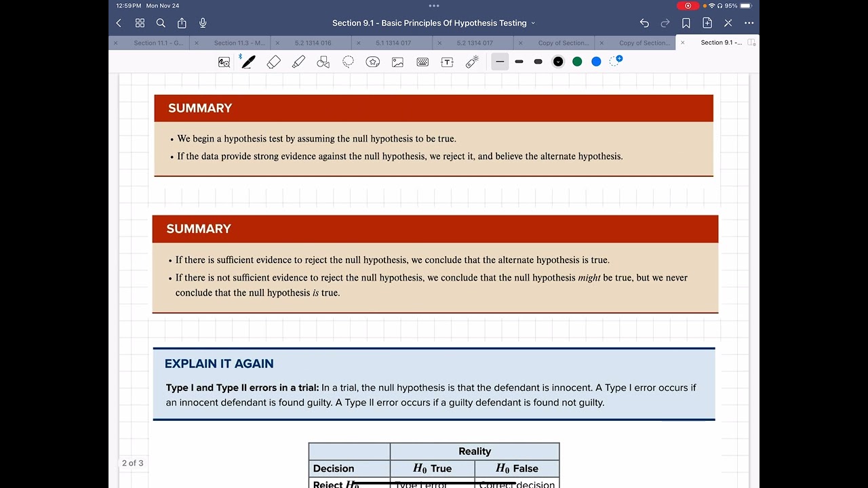
Task: Close the Section 11.3 tab
Action: click(197, 43)
